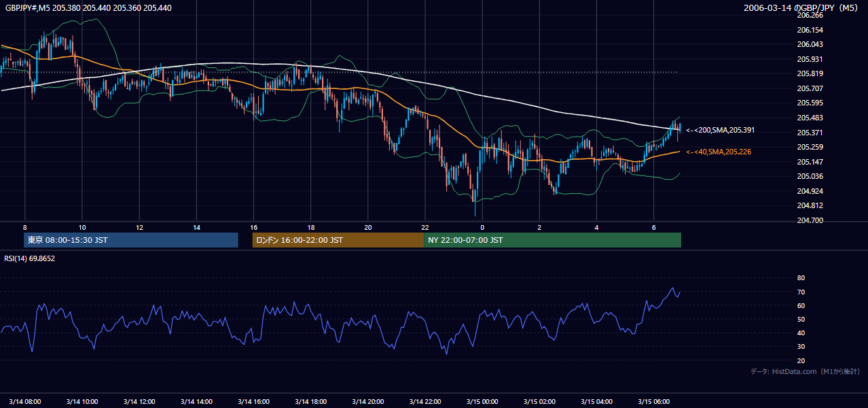
Task: Click the 3/14 14:00 date label
Action: tap(196, 401)
